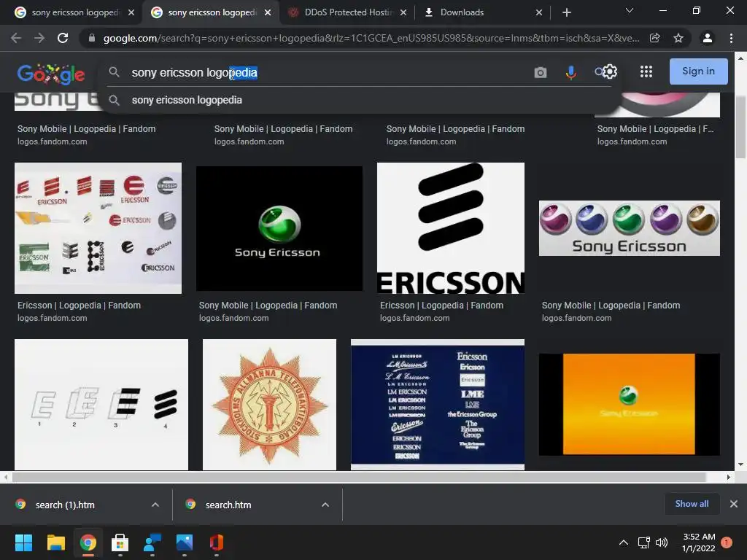Open the Windows Start menu
Image resolution: width=747 pixels, height=560 pixels.
[x=23, y=542]
